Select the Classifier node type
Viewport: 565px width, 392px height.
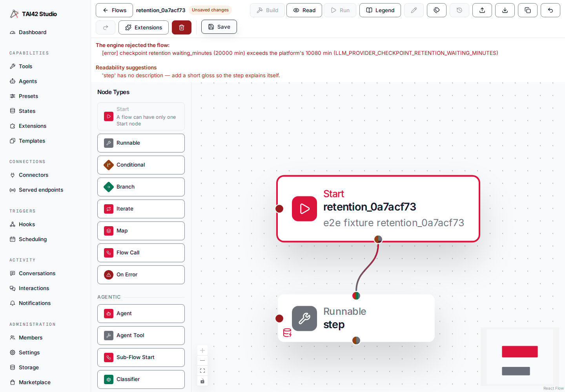click(141, 379)
